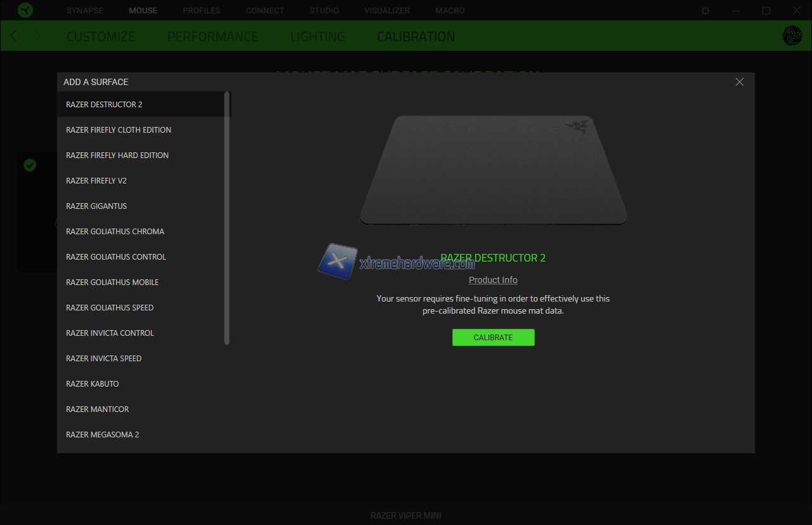Click the back arrow navigation icon
This screenshot has height=525, width=812.
[x=14, y=36]
